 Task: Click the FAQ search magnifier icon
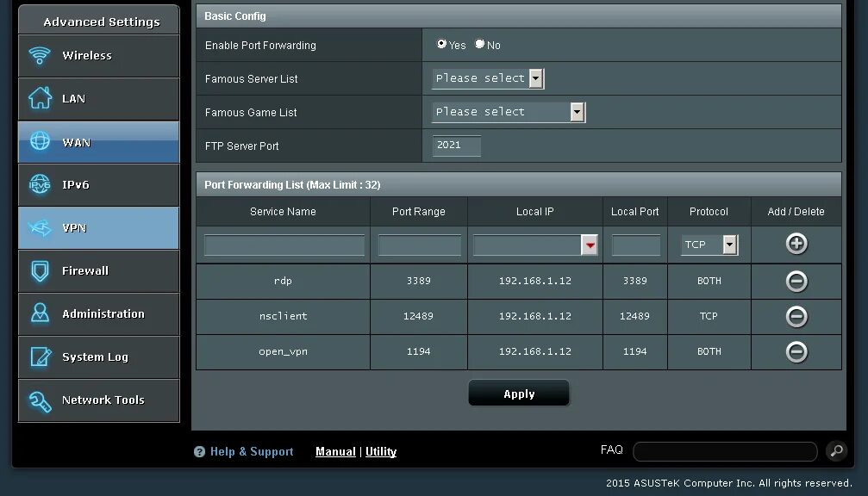coord(836,450)
